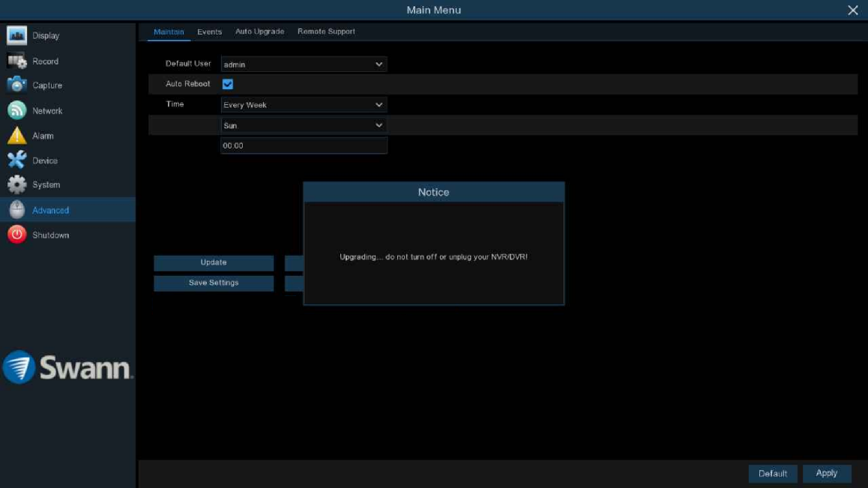868x488 pixels.
Task: Open the Sun day dropdown
Action: pyautogui.click(x=304, y=125)
